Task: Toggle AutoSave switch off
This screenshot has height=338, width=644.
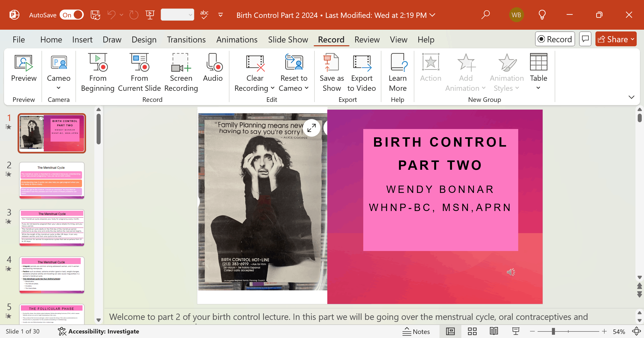Action: [72, 15]
